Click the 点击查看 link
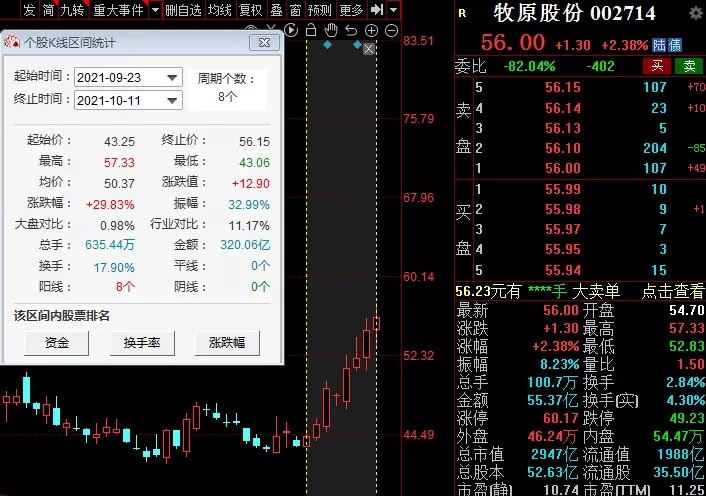This screenshot has width=706, height=496. pyautogui.click(x=672, y=291)
